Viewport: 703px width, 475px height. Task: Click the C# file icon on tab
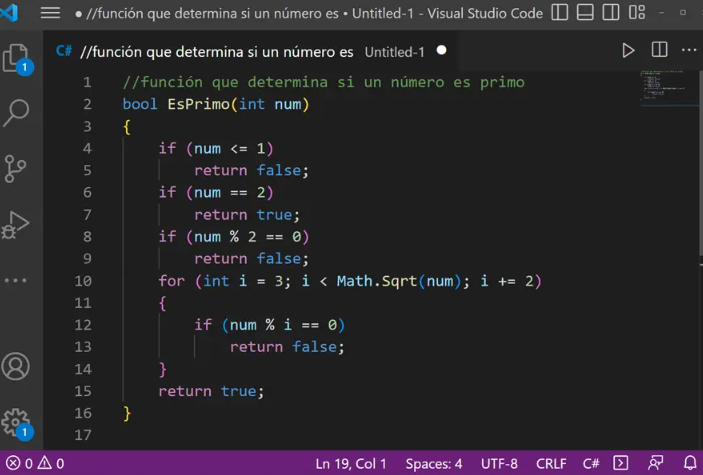point(64,51)
